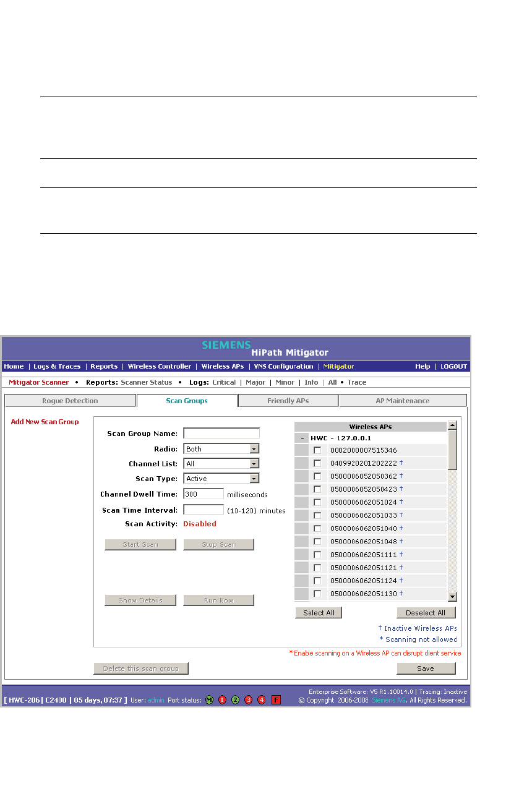The height and width of the screenshot is (812, 506).
Task: Click LOGOUT in the top bar
Action: point(453,367)
